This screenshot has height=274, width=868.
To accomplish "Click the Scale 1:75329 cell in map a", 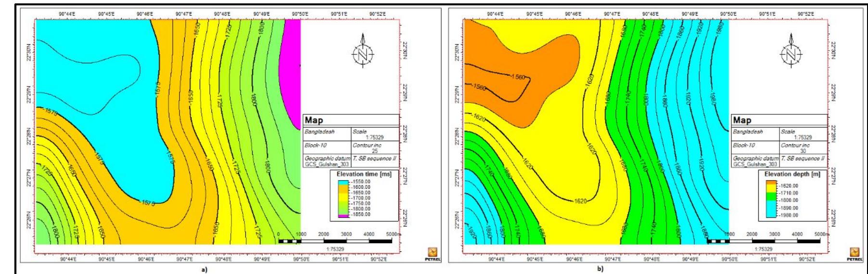I will point(375,134).
